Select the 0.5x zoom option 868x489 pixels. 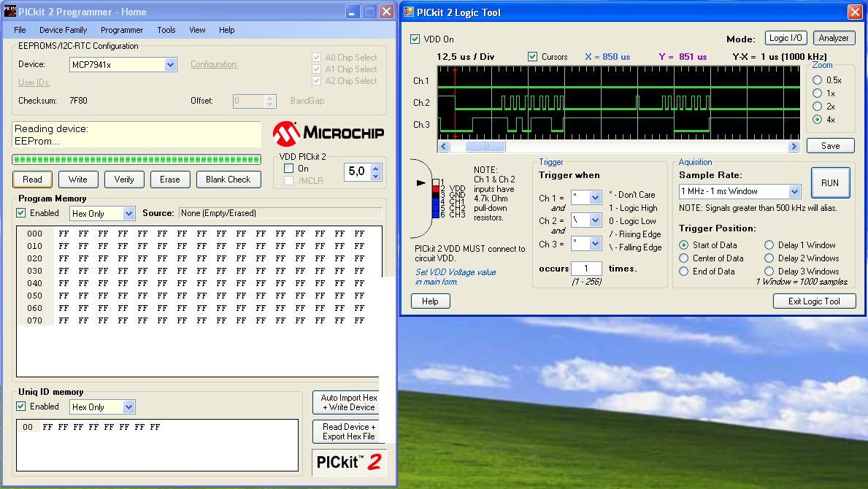[x=817, y=80]
